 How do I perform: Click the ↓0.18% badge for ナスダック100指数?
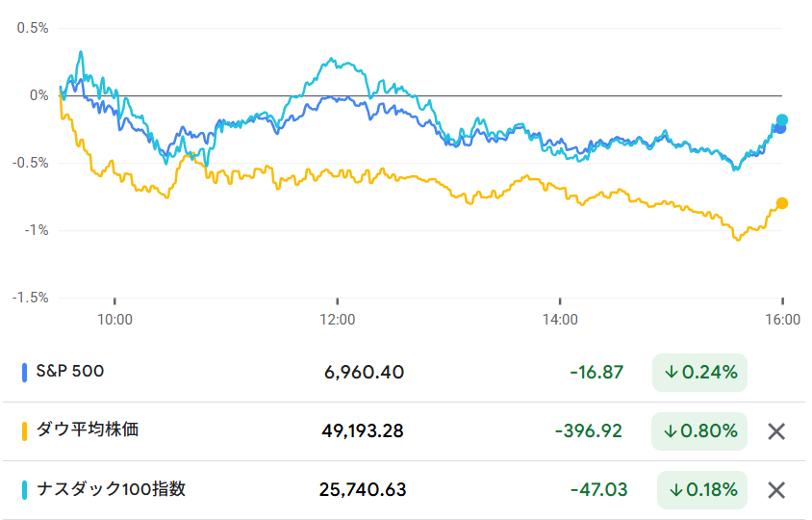tap(702, 490)
